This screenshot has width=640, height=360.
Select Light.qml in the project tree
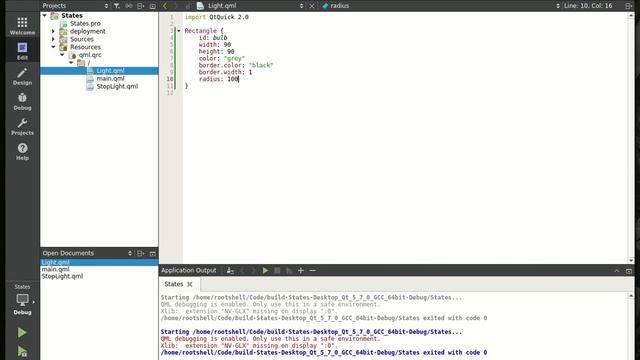coord(110,71)
